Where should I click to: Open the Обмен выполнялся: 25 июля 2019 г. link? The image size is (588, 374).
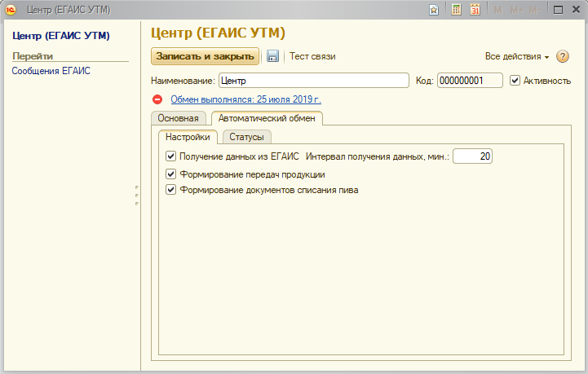246,99
